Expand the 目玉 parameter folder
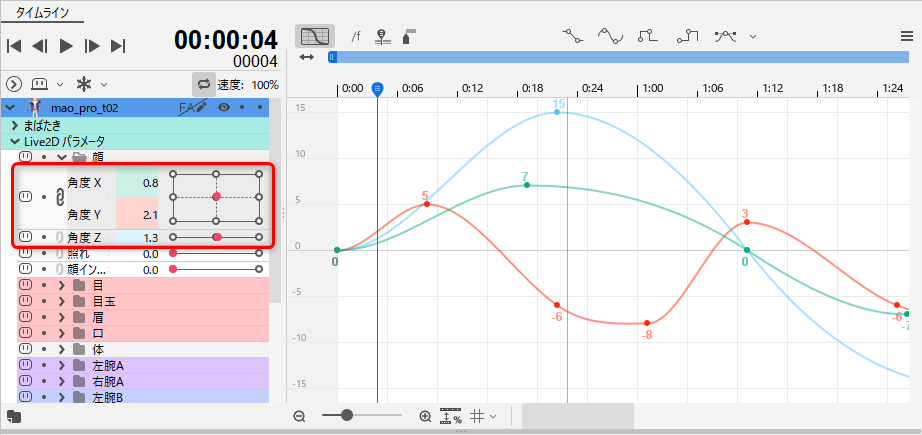This screenshot has height=435, width=922. (x=62, y=301)
